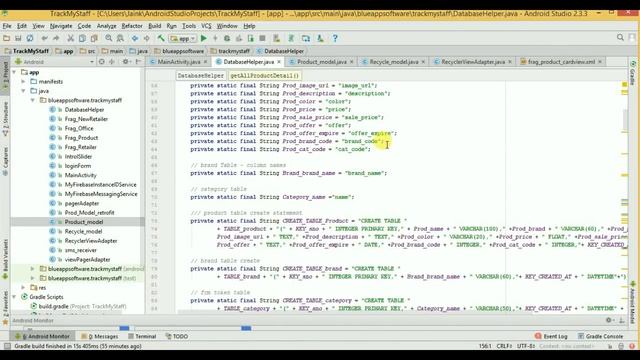Close the DatabaseHelper.java tab
640x360 pixels.
[x=279, y=62]
